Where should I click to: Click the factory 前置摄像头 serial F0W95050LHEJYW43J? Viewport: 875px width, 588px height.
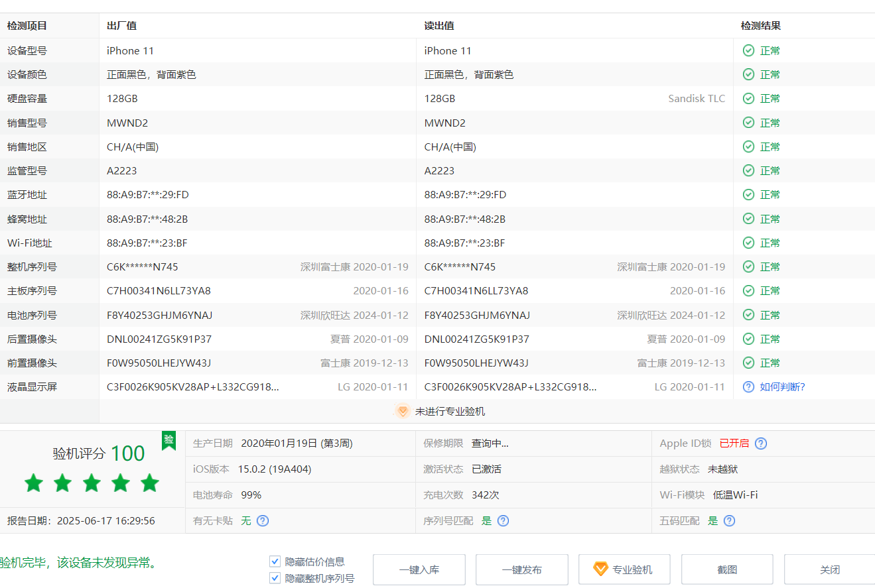(x=159, y=363)
